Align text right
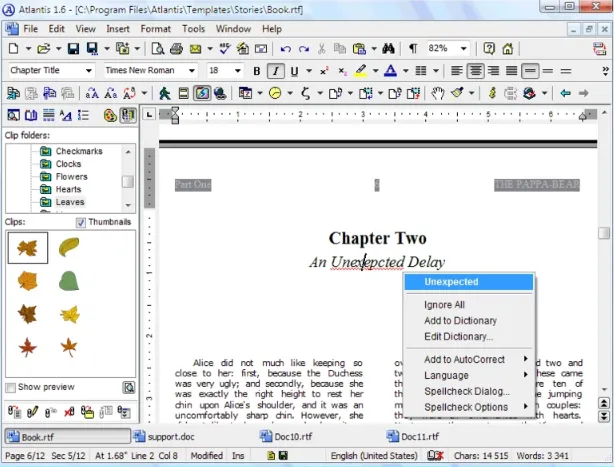The height and width of the screenshot is (467, 614). click(x=493, y=71)
